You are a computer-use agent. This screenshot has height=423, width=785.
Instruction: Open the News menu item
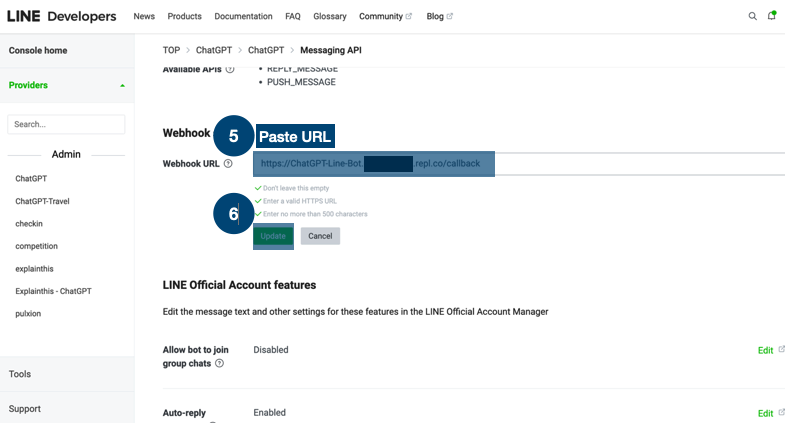144,16
